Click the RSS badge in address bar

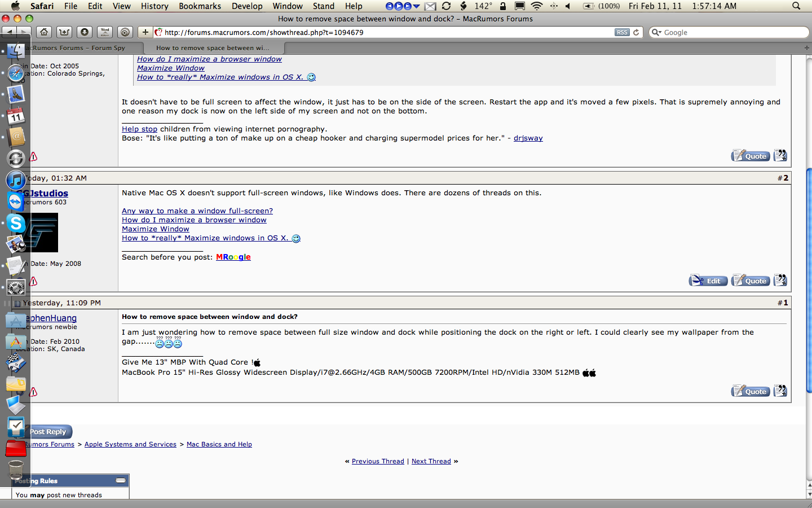click(621, 32)
